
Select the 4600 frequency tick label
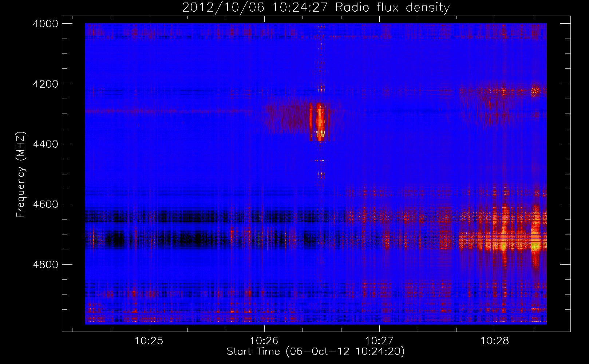pos(46,204)
